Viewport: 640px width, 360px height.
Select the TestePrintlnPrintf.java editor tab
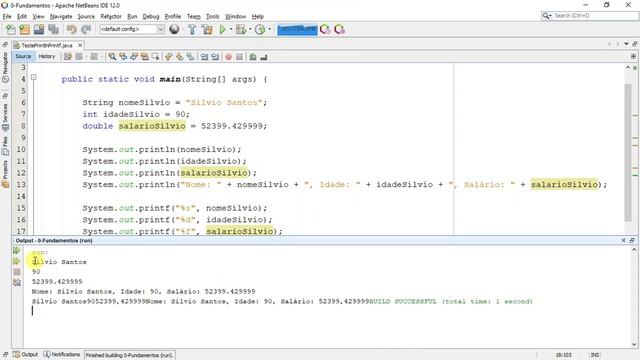pos(47,45)
